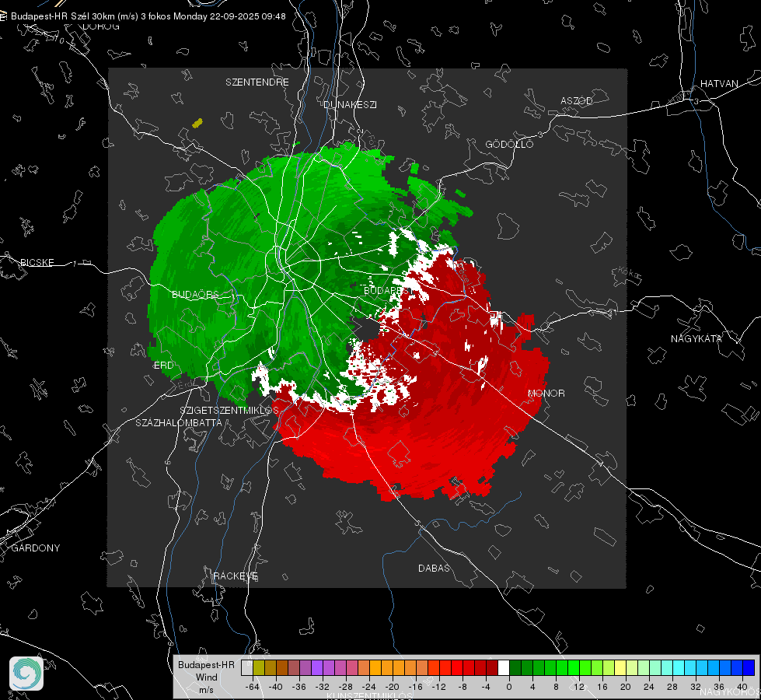This screenshot has width=761, height=700.
Task: Click the swirl logo icon at bottom-left
Action: tap(26, 674)
